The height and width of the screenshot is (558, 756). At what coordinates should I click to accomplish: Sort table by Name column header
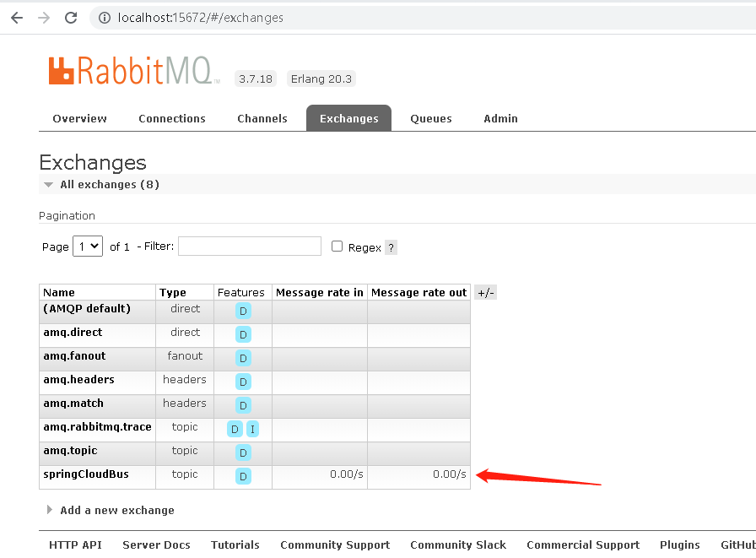coord(59,293)
